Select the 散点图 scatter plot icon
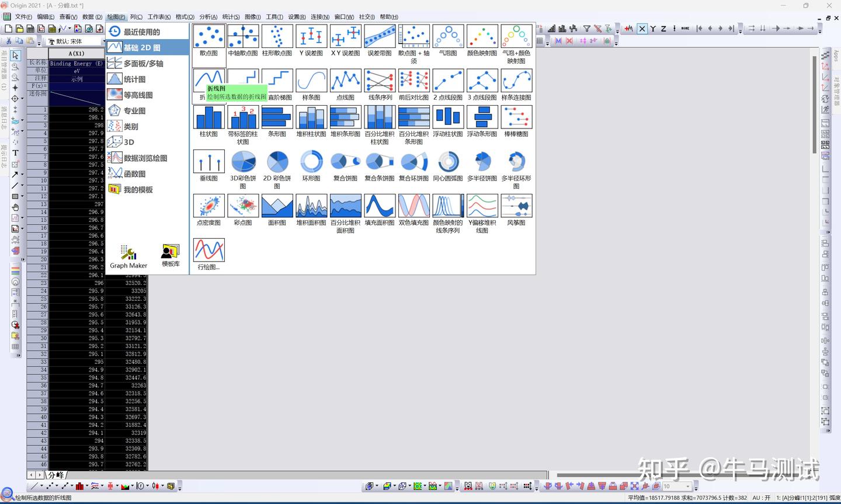This screenshot has width=841, height=504. pyautogui.click(x=208, y=36)
